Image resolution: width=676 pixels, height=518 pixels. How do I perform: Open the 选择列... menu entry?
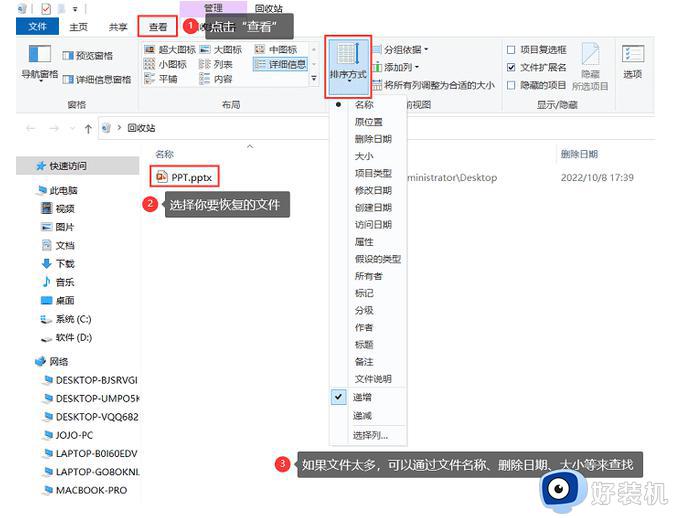point(370,435)
